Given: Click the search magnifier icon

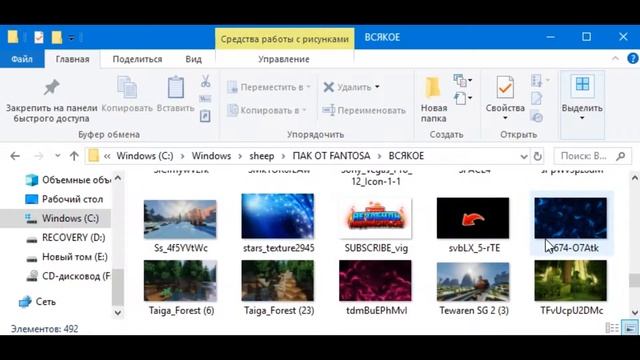Looking at the screenshot, I should (x=621, y=156).
